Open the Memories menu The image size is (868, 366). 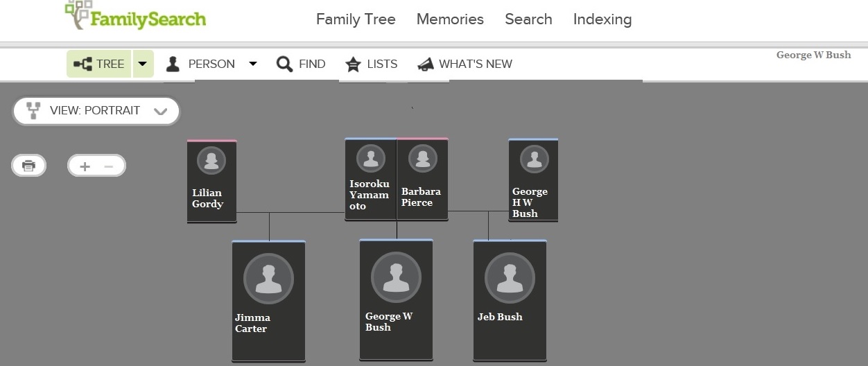click(x=450, y=19)
